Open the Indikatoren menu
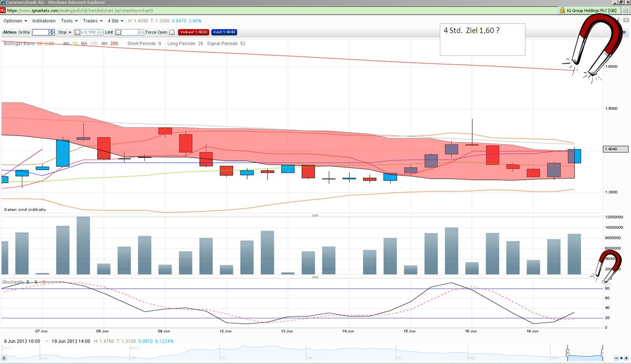This screenshot has height=364, width=631. click(x=44, y=21)
